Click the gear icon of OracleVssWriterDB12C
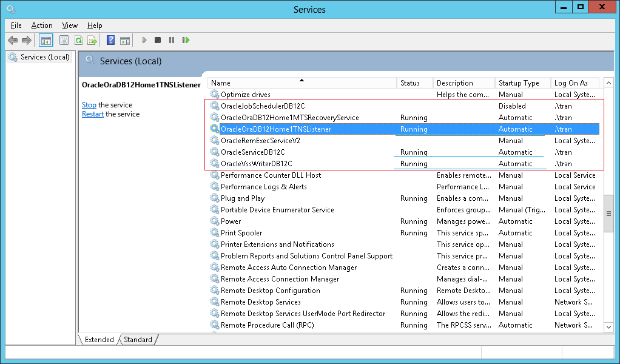 pos(214,163)
